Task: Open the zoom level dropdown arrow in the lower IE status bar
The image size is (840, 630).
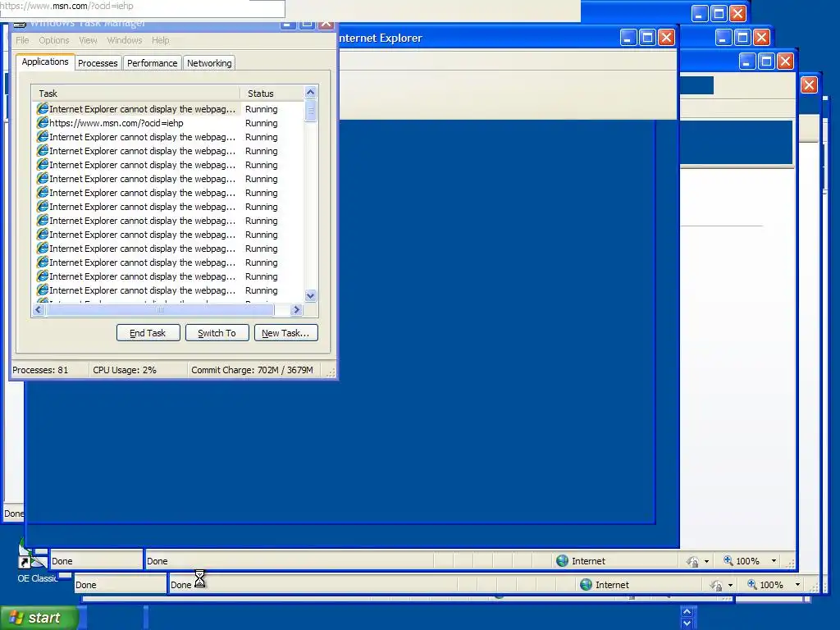Action: click(x=797, y=584)
